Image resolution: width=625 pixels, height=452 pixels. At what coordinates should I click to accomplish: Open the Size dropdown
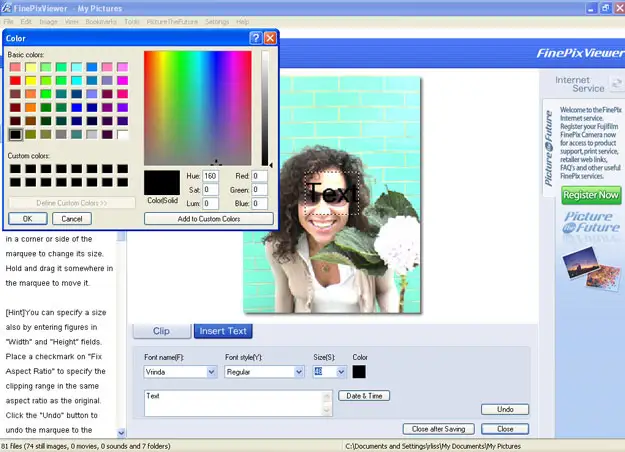tap(341, 372)
